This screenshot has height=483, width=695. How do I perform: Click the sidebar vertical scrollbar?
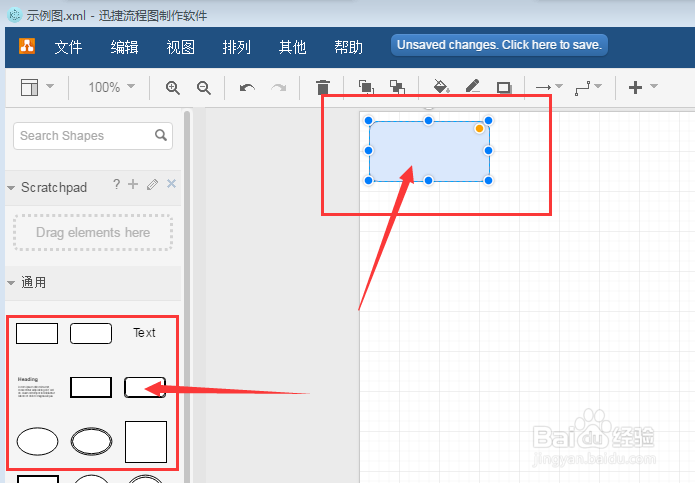[x=187, y=297]
